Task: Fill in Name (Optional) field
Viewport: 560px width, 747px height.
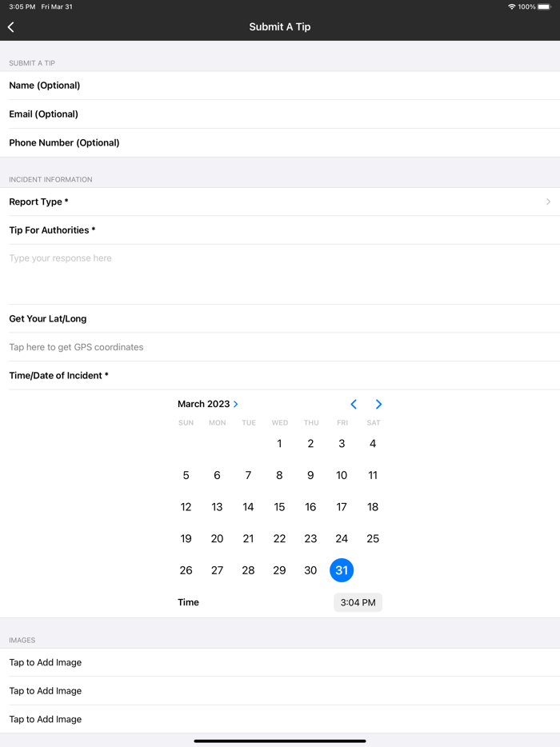Action: (280, 86)
